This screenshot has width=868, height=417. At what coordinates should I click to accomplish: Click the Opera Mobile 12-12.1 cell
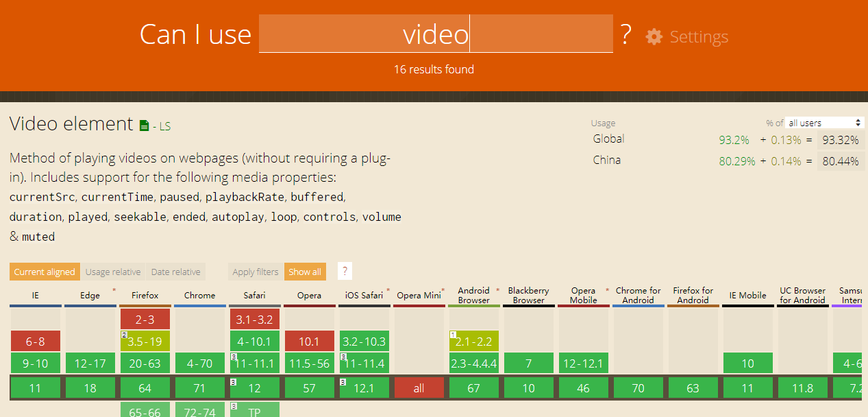(x=584, y=363)
